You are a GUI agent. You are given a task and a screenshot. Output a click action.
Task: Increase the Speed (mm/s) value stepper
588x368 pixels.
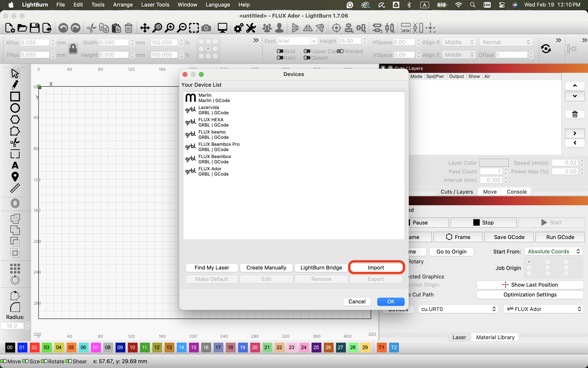point(582,161)
